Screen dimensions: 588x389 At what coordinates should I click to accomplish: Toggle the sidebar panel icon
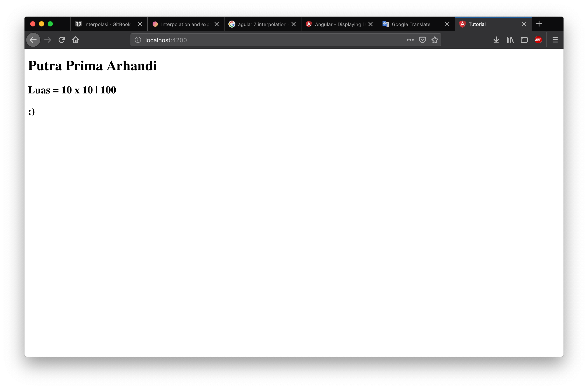tap(524, 40)
